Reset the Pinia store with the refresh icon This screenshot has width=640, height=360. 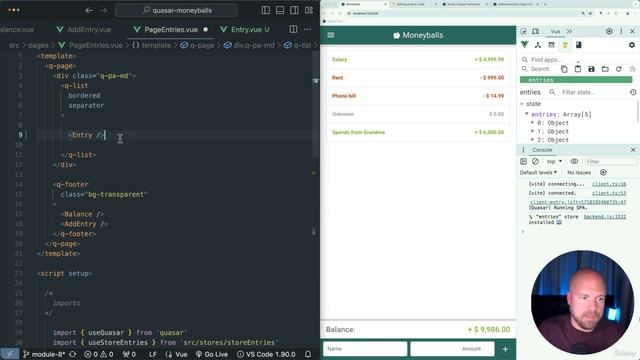[618, 69]
